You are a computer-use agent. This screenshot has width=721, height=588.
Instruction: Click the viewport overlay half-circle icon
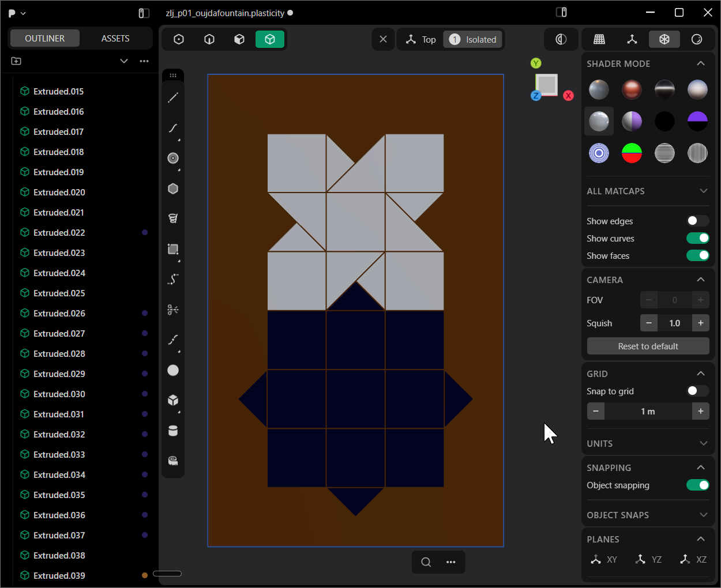pyautogui.click(x=561, y=39)
